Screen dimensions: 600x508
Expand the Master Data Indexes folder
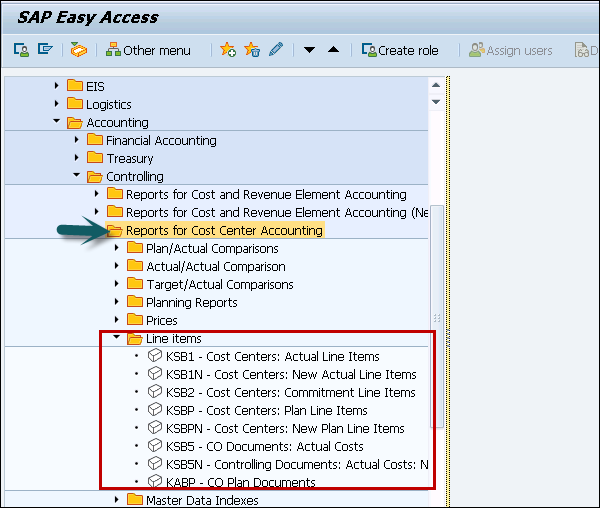click(x=117, y=499)
